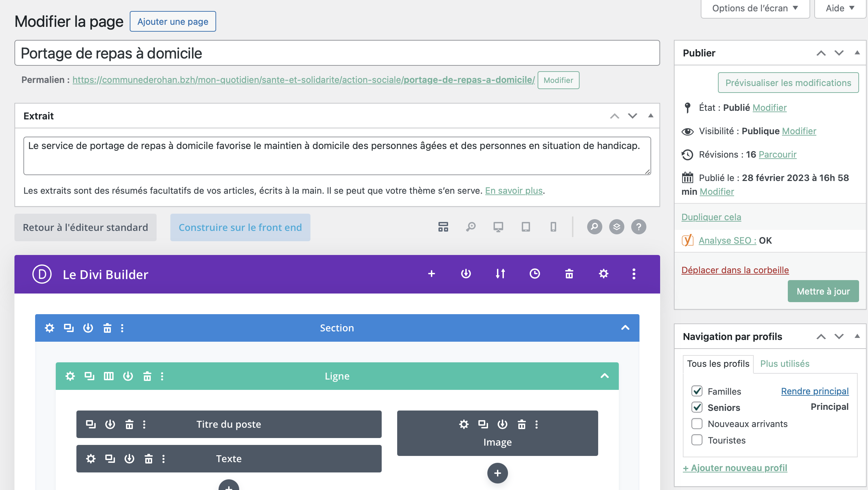
Task: Open the Options de l'écran dropdown
Action: pos(754,8)
